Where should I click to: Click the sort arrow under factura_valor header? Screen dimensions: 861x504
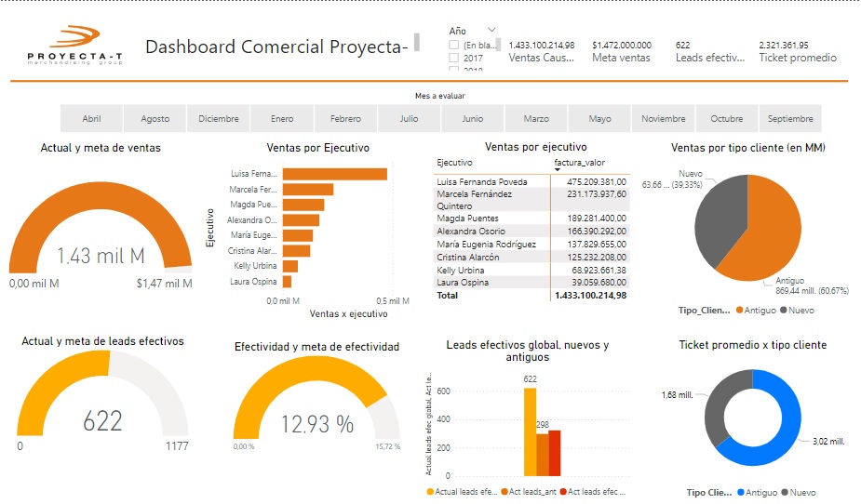tap(557, 169)
